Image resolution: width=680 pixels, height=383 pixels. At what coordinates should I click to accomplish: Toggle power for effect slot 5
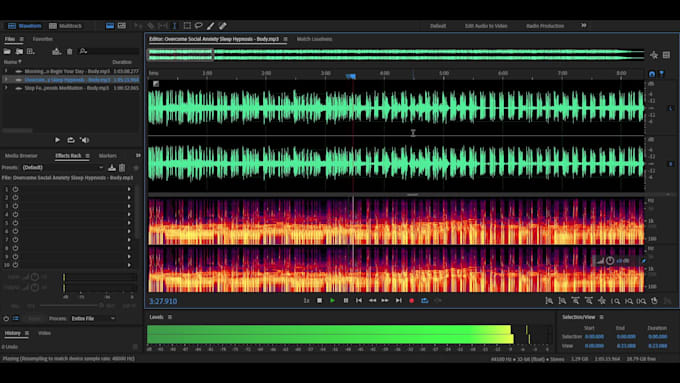click(15, 223)
